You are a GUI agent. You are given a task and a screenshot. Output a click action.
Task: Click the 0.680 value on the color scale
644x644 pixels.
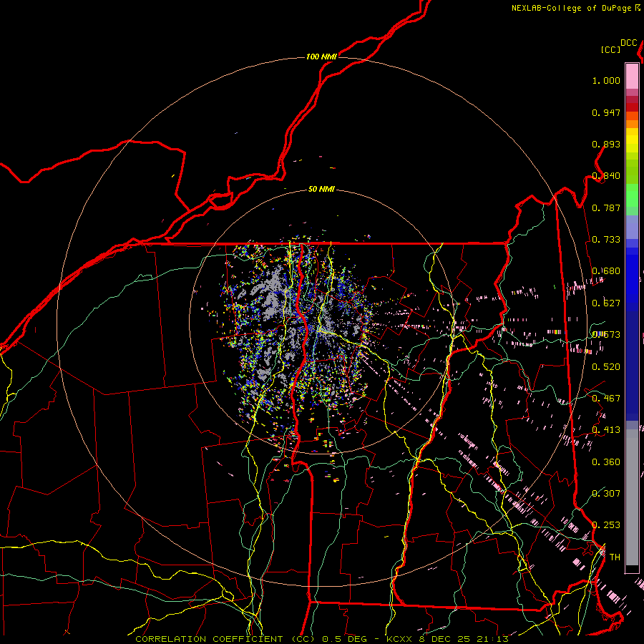tap(606, 271)
